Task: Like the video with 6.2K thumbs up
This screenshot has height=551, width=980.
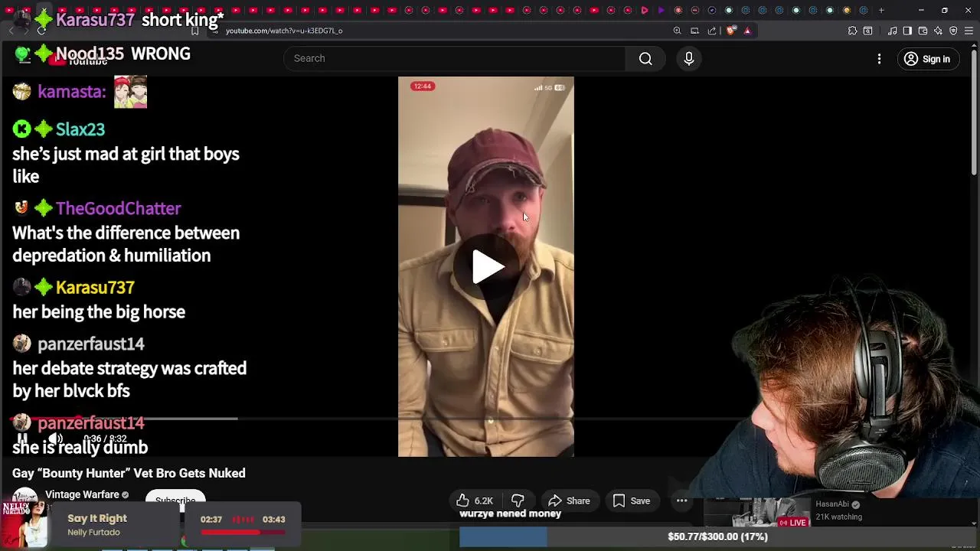Action: (x=474, y=501)
